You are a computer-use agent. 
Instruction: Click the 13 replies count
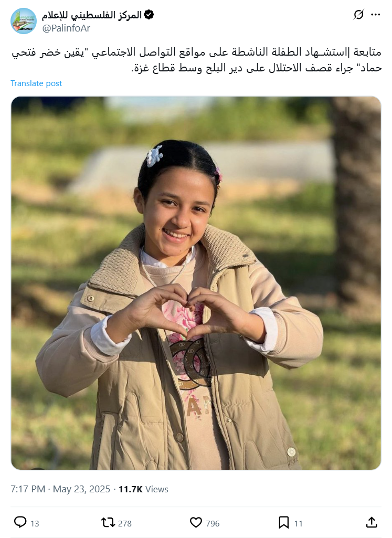click(x=35, y=524)
